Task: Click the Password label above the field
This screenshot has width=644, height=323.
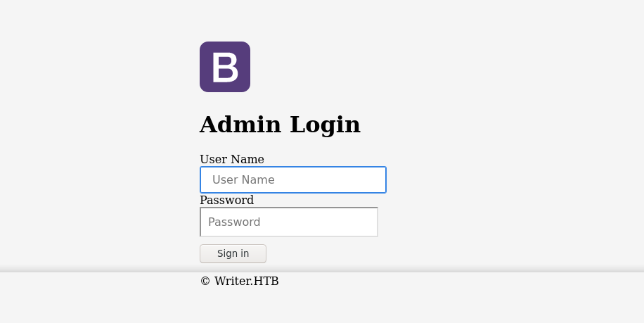Action: (x=226, y=200)
